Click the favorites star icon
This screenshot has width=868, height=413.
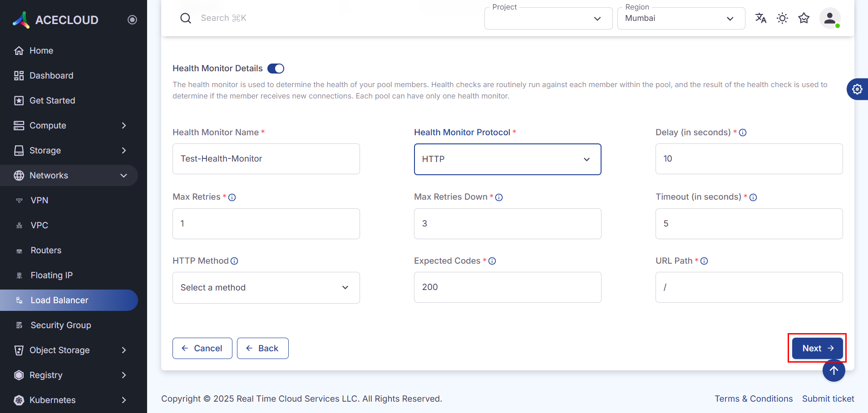coord(804,18)
